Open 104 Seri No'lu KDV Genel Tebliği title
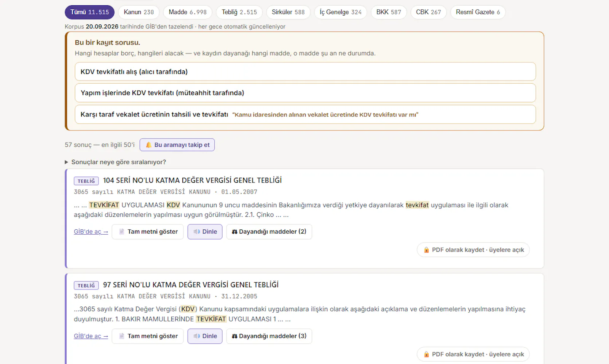Screen dimensions: 609x364 pyautogui.click(x=192, y=180)
